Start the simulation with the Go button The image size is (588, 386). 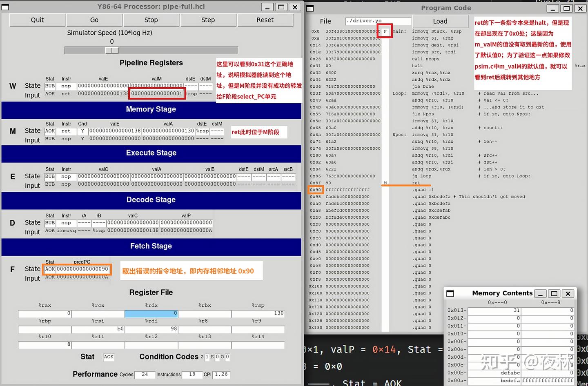(94, 20)
